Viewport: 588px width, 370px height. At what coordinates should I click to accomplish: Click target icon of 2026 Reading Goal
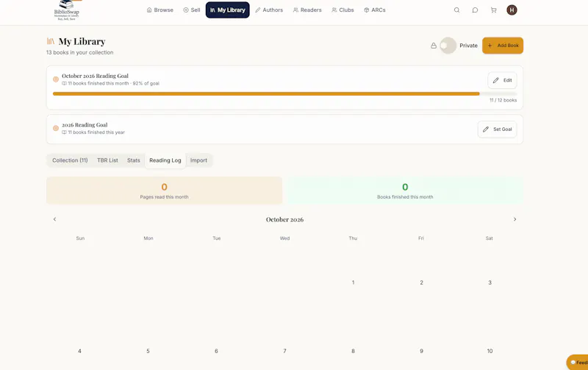pos(56,128)
